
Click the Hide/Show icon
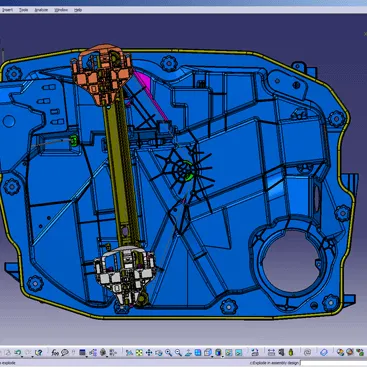tap(229, 352)
